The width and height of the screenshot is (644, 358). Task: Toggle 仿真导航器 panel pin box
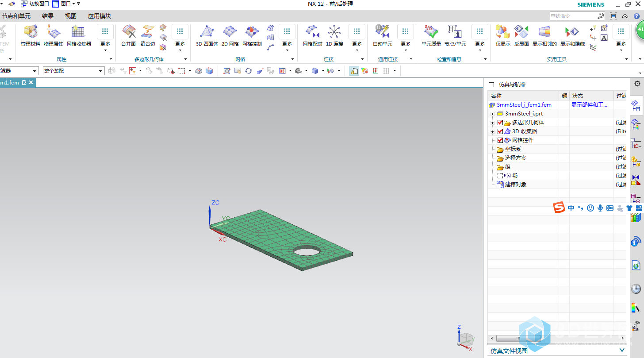point(491,85)
